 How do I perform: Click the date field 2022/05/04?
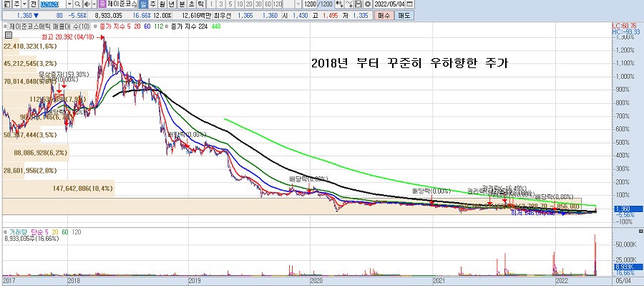tap(389, 4)
